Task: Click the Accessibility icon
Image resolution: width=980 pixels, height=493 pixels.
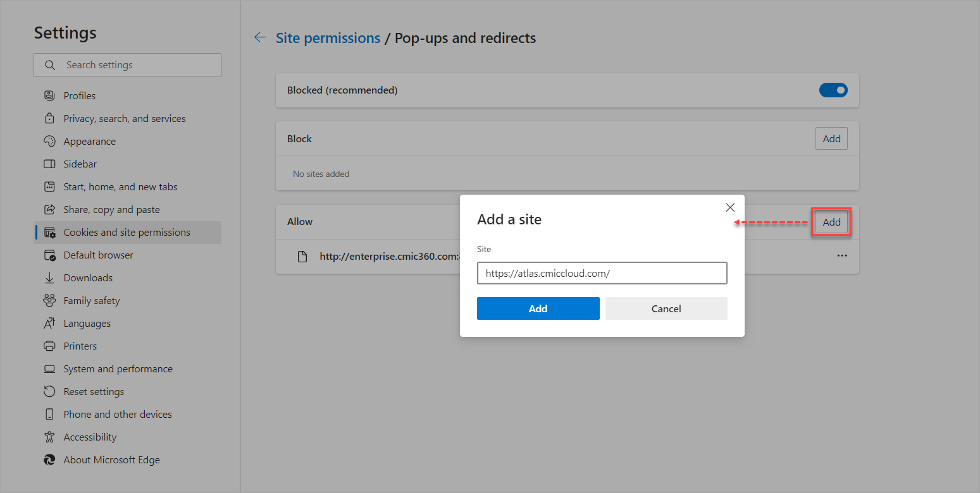Action: (x=49, y=437)
